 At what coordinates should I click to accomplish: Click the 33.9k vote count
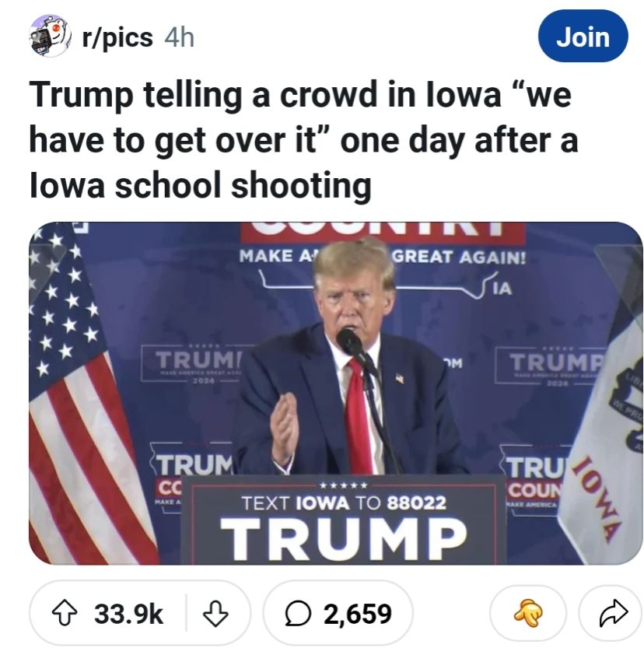(x=128, y=614)
